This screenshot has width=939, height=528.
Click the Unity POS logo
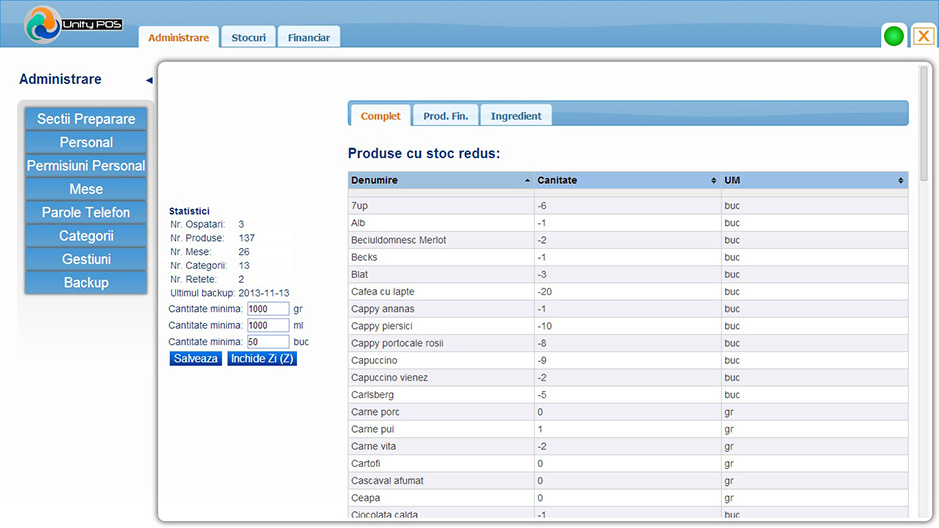tap(72, 24)
